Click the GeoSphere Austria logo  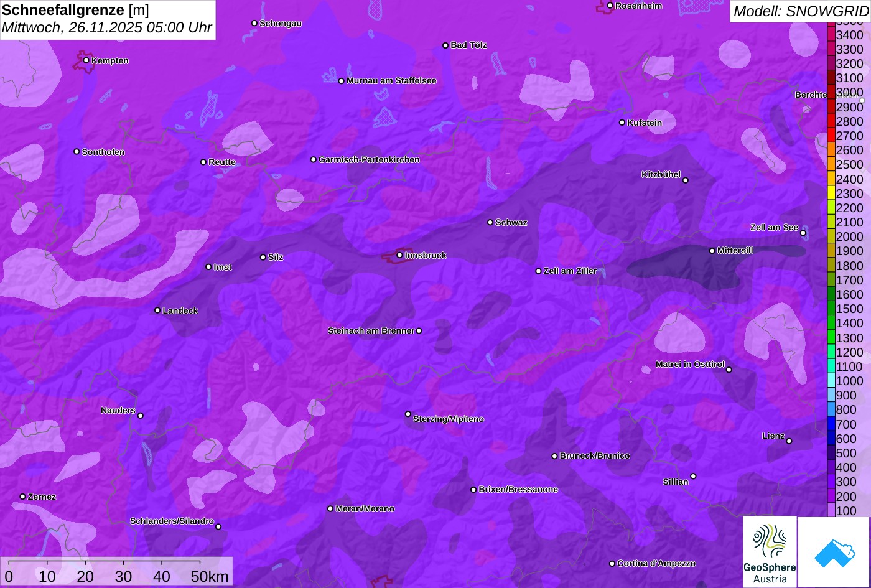tap(770, 552)
